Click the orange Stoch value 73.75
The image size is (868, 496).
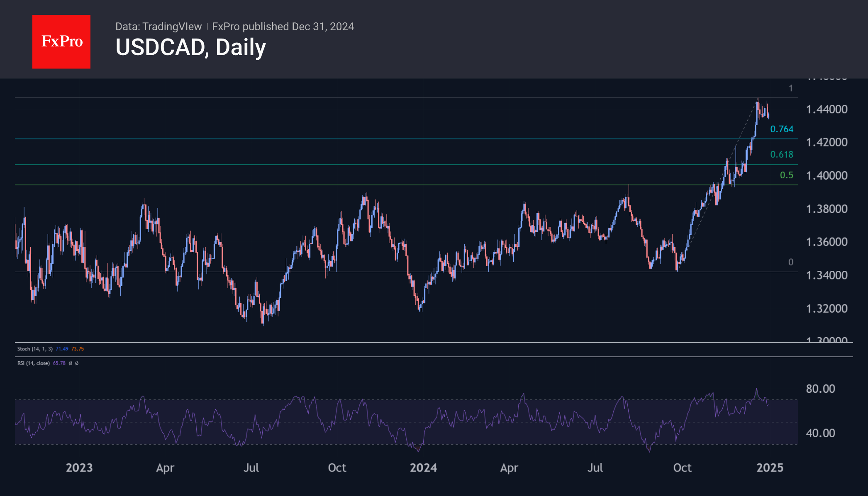click(78, 349)
